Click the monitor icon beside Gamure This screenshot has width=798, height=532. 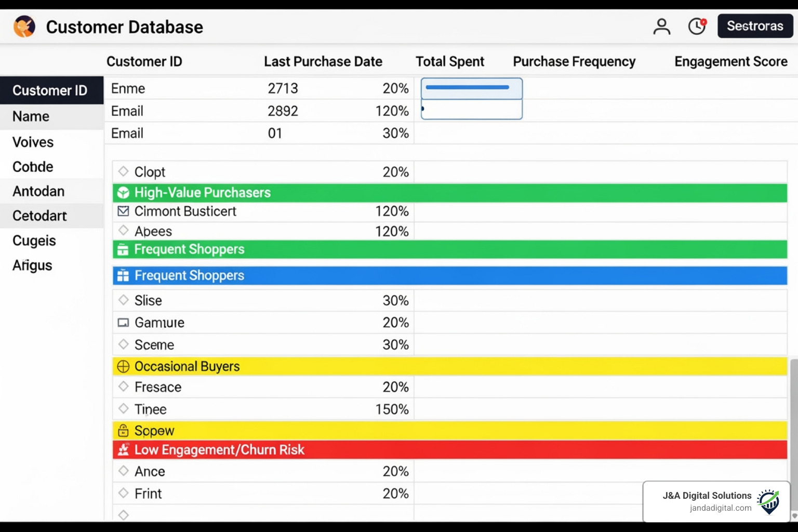tap(123, 323)
